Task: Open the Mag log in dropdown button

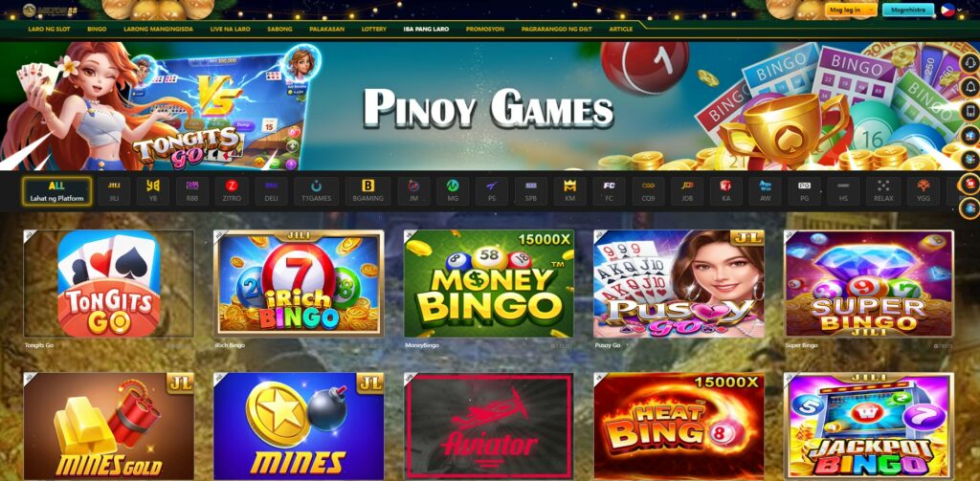Action: pos(851,10)
